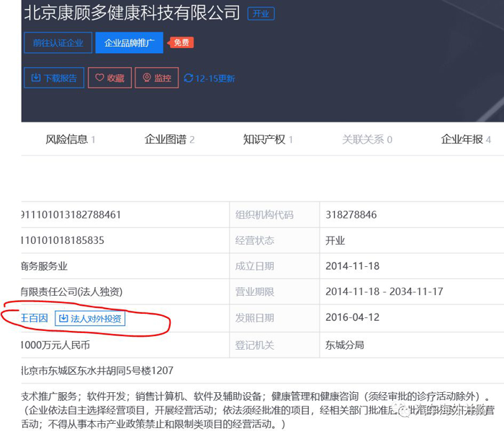504x431 pixels.
Task: Open 前往认证企业 button
Action: pyautogui.click(x=58, y=42)
